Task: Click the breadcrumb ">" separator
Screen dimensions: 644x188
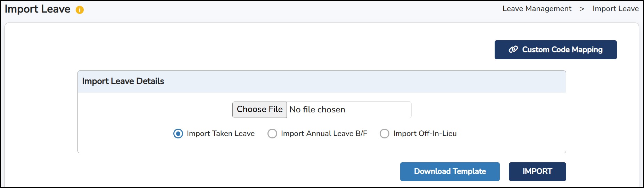Action: (582, 9)
